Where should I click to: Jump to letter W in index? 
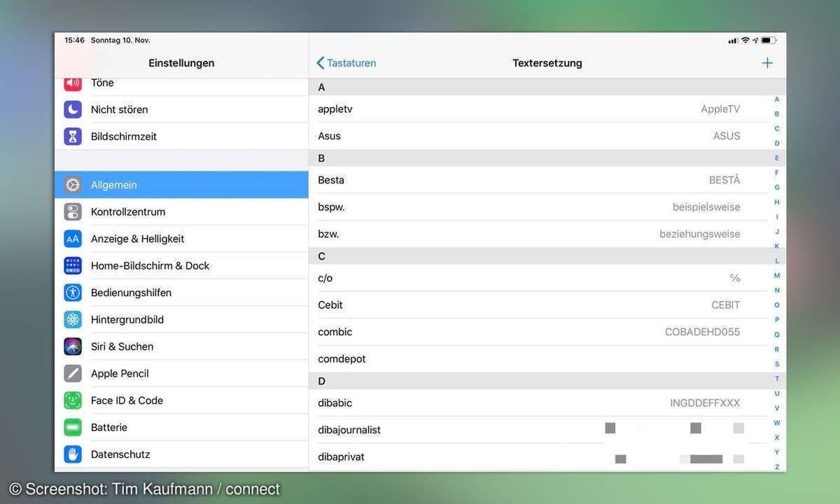tap(777, 423)
